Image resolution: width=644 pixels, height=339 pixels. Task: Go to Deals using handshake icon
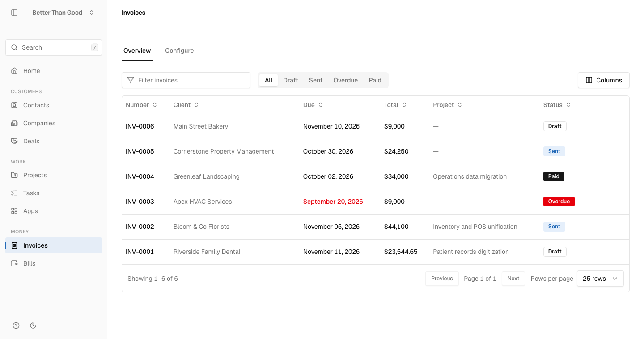tap(14, 141)
